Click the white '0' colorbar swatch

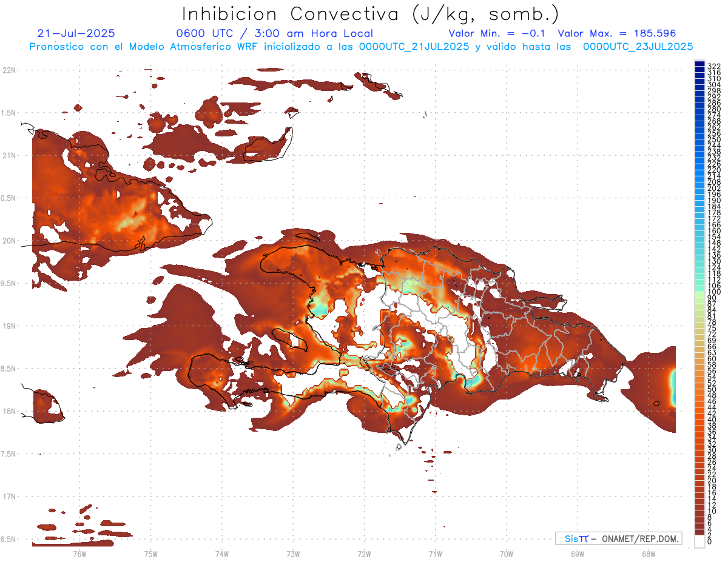tap(699, 541)
